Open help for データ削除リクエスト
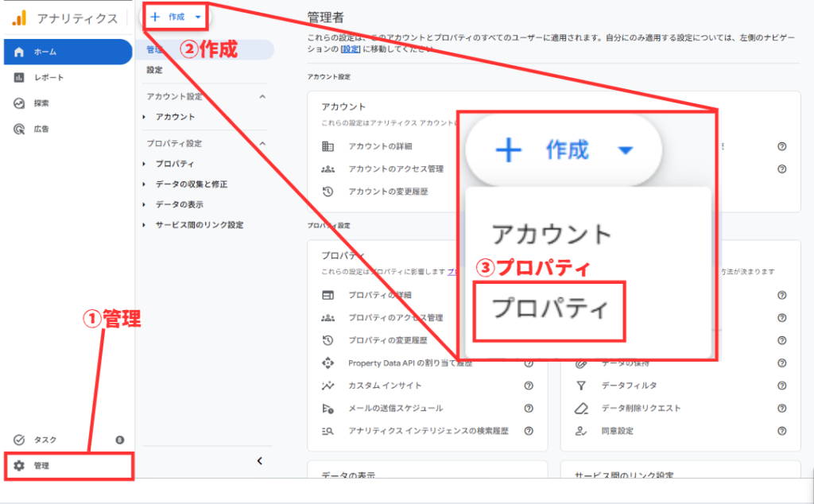The width and height of the screenshot is (814, 504). 782,409
